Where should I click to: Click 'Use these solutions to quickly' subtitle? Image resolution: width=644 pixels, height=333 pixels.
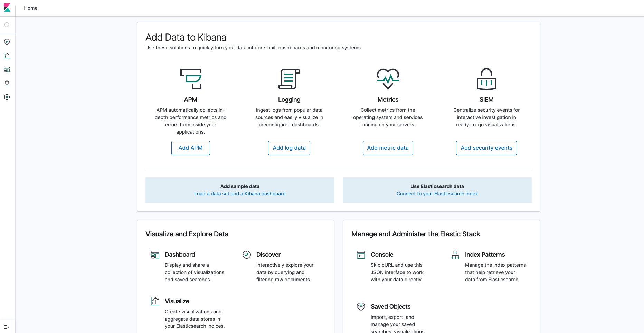pos(254,48)
